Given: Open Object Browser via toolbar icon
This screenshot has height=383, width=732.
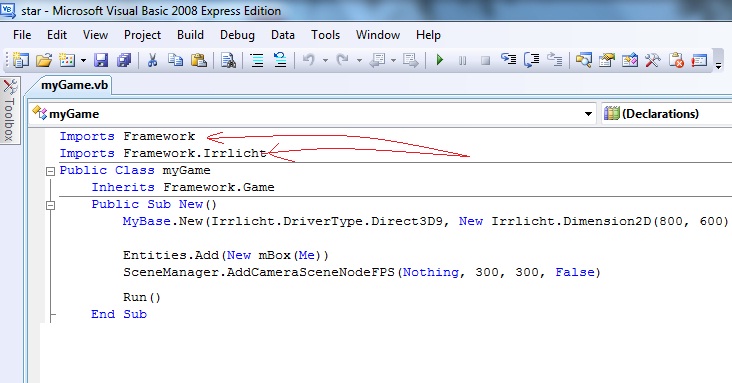Looking at the screenshot, I should [630, 60].
